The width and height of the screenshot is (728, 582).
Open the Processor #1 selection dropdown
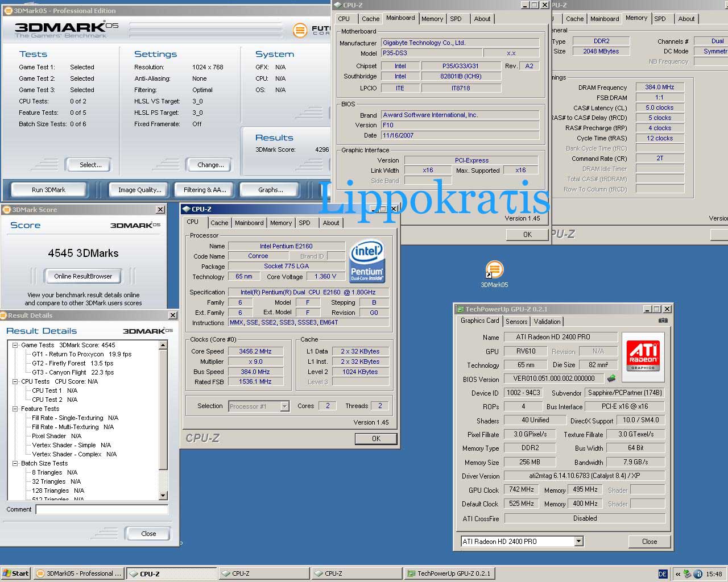pyautogui.click(x=284, y=406)
